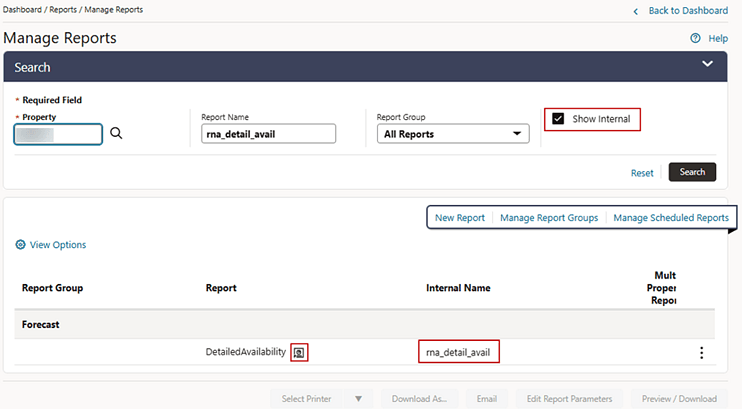Viewport: 742px width, 409px height.
Task: Click the Preview / Download button
Action: [x=679, y=399]
